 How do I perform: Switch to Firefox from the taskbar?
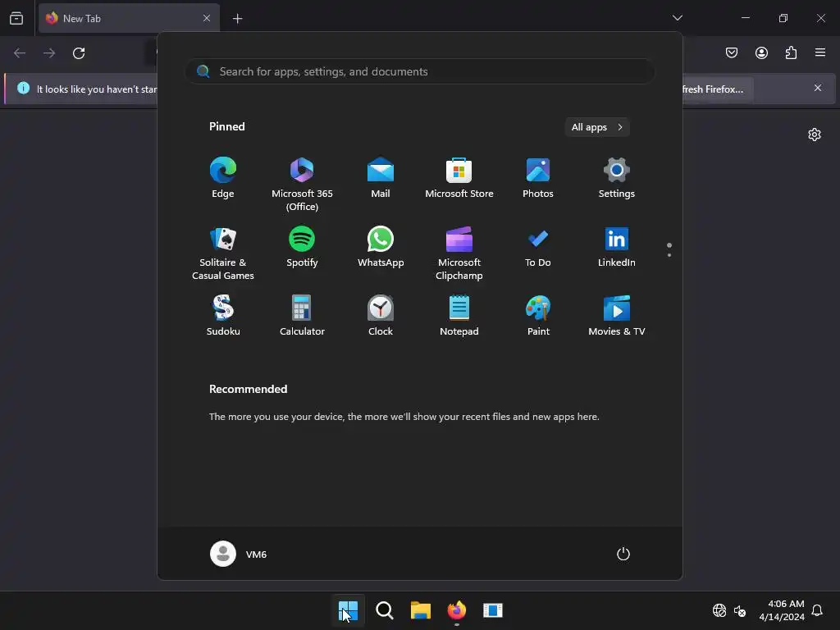point(456,610)
